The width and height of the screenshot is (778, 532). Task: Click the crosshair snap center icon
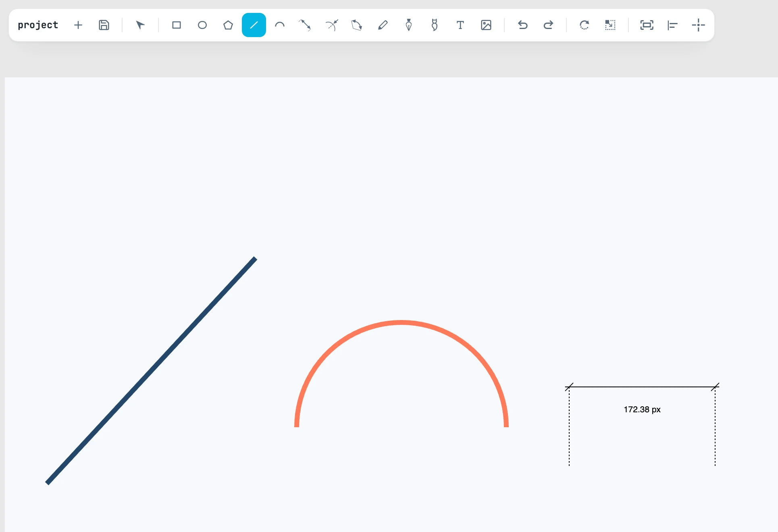[x=698, y=25]
